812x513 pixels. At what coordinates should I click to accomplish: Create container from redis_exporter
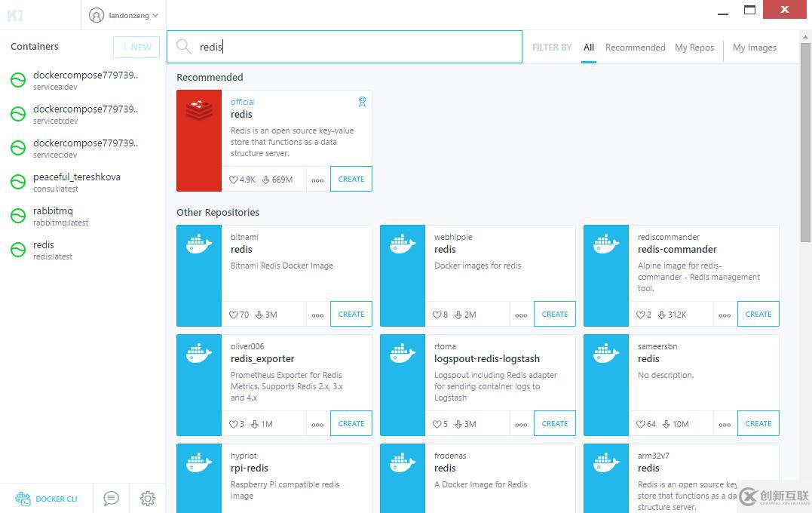point(351,423)
